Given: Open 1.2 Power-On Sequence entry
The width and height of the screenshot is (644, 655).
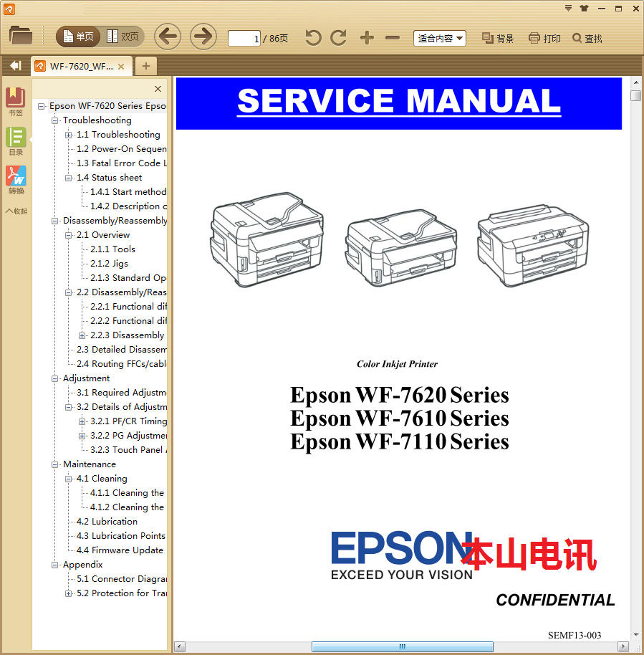Looking at the screenshot, I should (x=122, y=149).
